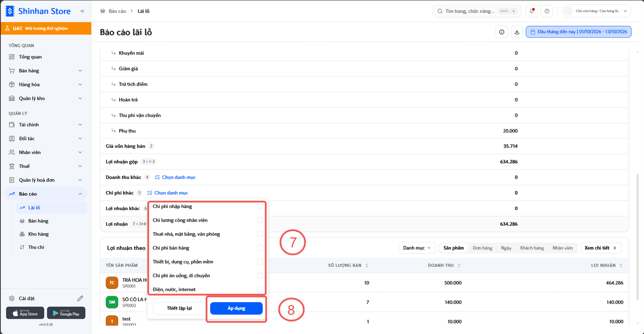Select Thuê nhà, mặt bằng, văn phòng checkbox
Viewport: 644px width, 334px height.
(260, 234)
